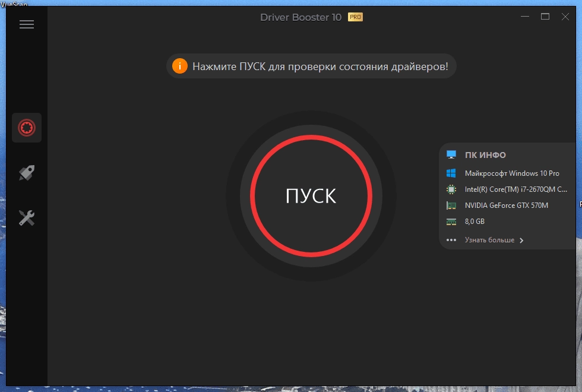Maximize the Driver Booster window

click(x=545, y=17)
